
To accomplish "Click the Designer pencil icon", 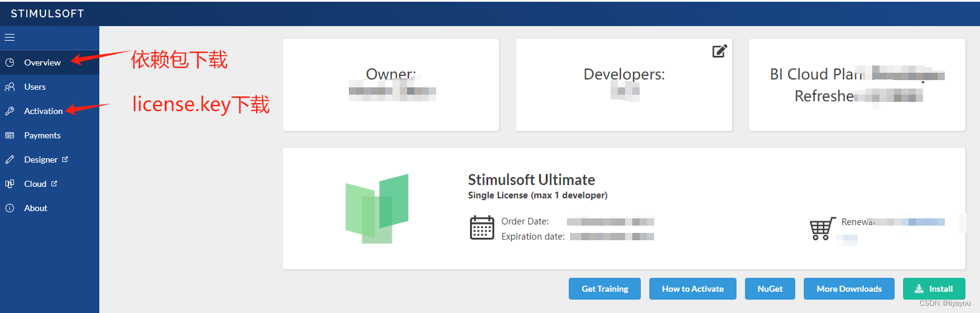I will click(10, 160).
